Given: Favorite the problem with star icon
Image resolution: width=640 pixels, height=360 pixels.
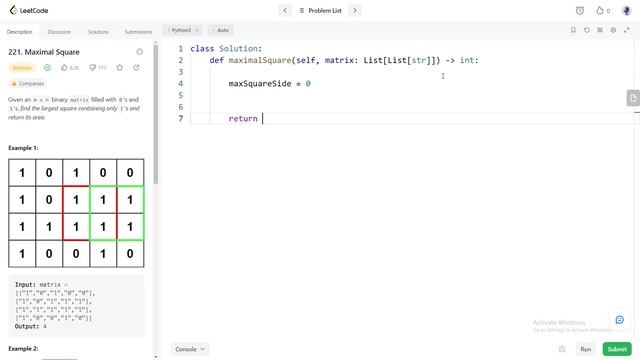Looking at the screenshot, I should [120, 68].
